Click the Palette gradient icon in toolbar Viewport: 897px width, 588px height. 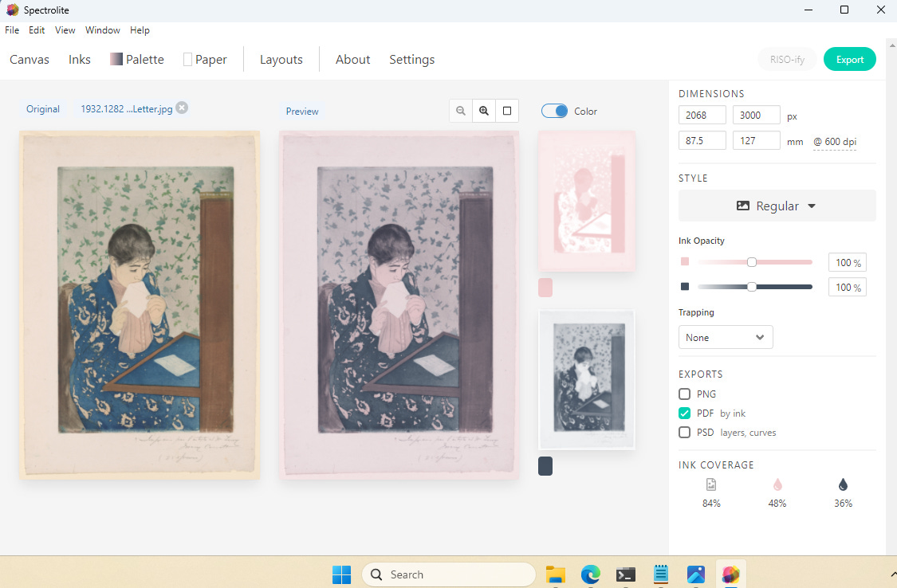[x=116, y=60]
